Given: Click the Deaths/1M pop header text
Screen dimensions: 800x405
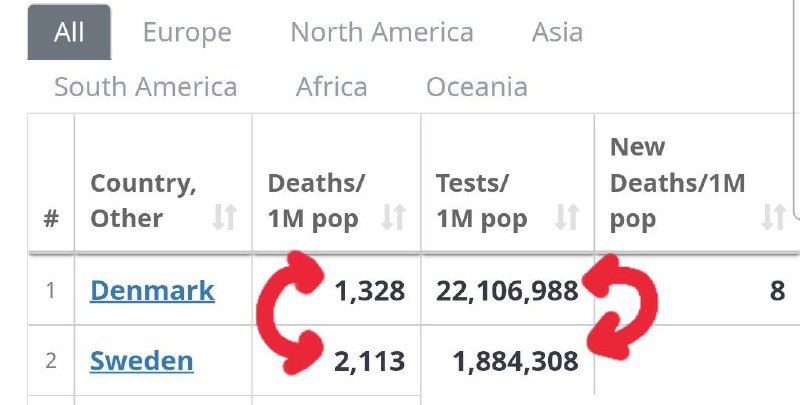Looking at the screenshot, I should tap(316, 201).
